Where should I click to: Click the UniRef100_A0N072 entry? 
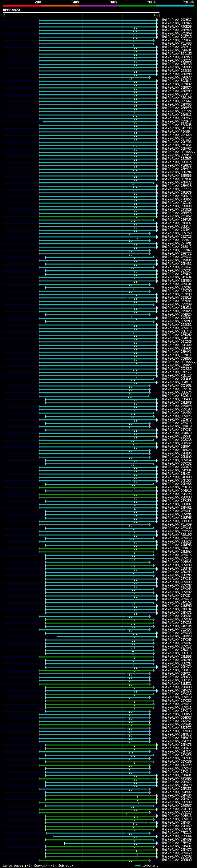click(x=177, y=182)
